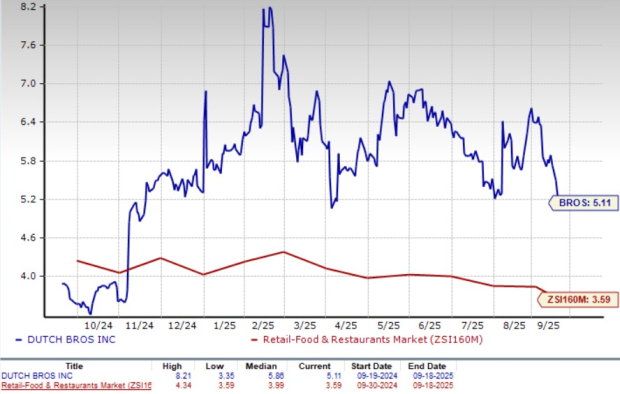620x394 pixels.
Task: Click the 1/25 x-axis label
Action: (225, 326)
